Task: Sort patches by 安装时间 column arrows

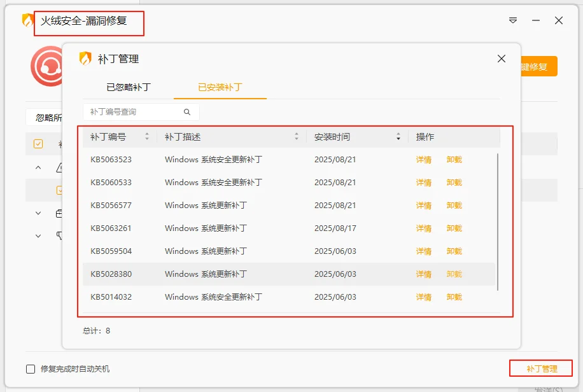Action: pos(398,136)
